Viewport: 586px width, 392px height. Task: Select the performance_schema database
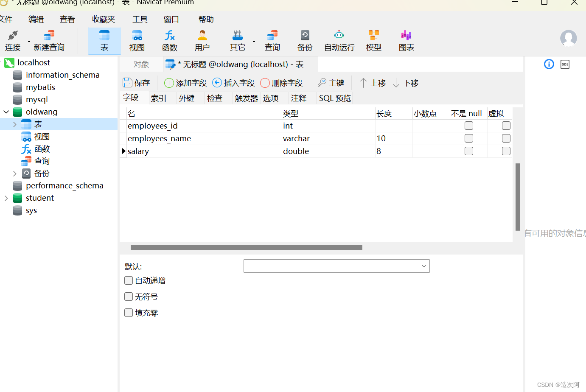64,186
